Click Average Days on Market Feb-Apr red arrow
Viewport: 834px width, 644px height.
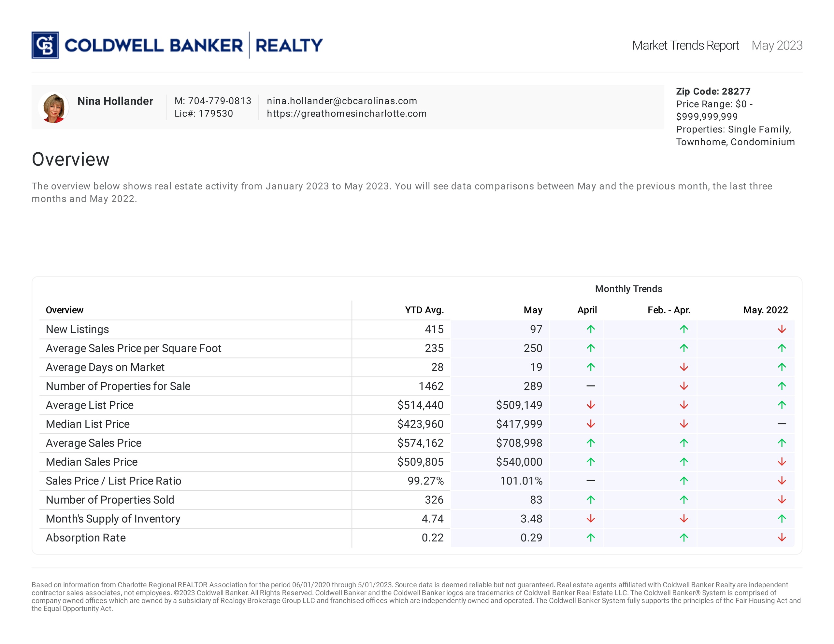coord(683,367)
